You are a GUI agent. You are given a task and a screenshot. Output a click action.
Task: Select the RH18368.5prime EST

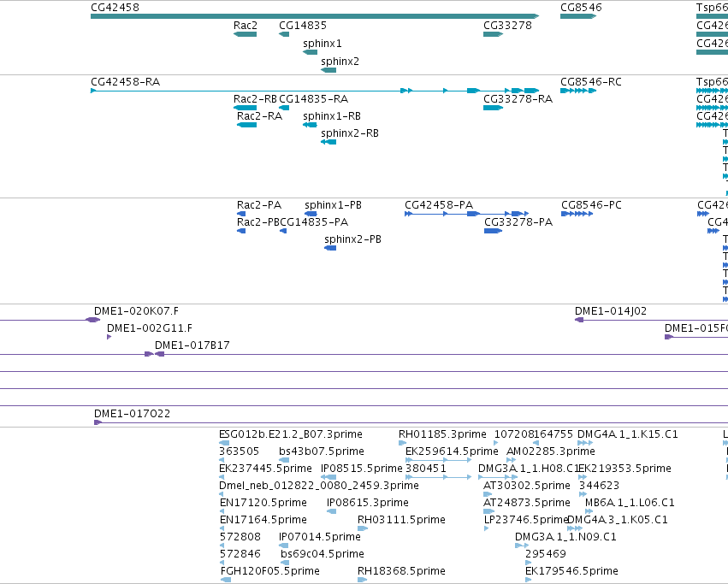(362, 580)
